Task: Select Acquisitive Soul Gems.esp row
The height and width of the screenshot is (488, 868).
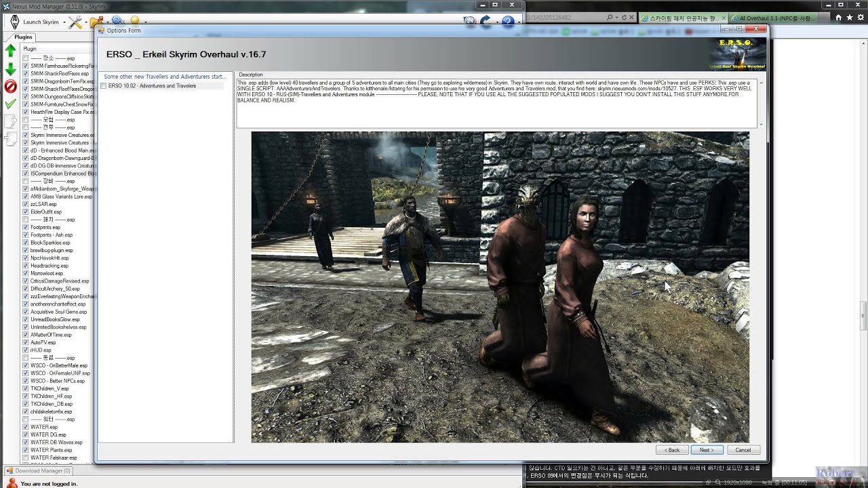Action: pos(58,312)
